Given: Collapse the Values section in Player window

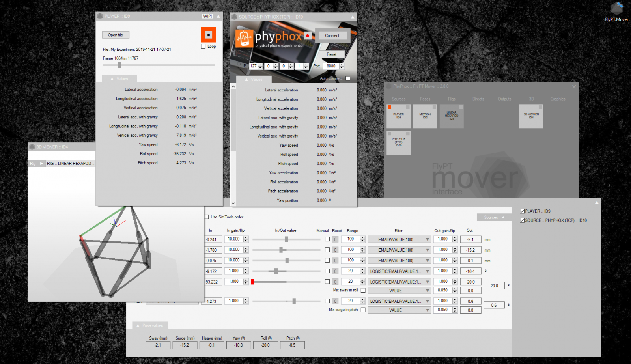Looking at the screenshot, I should [119, 79].
